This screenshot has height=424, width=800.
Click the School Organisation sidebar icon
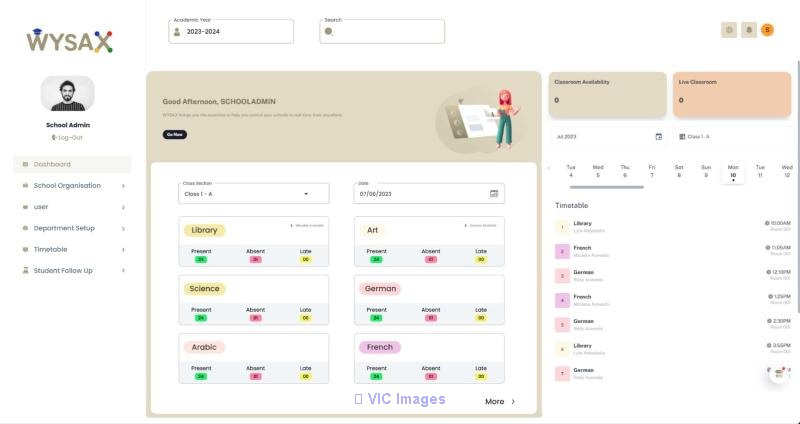26,186
